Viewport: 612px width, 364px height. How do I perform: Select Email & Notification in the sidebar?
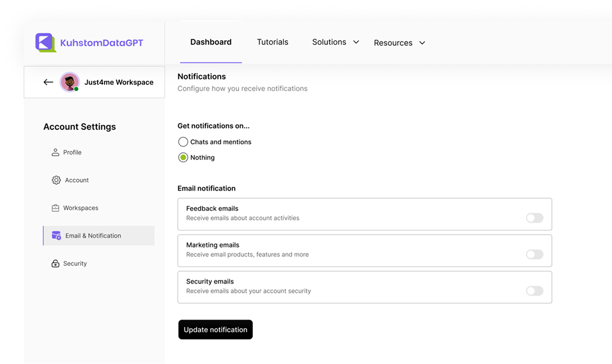click(x=93, y=235)
